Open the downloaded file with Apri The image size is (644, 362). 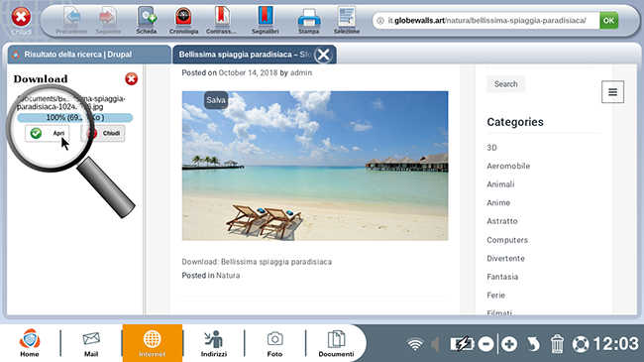[x=47, y=133]
